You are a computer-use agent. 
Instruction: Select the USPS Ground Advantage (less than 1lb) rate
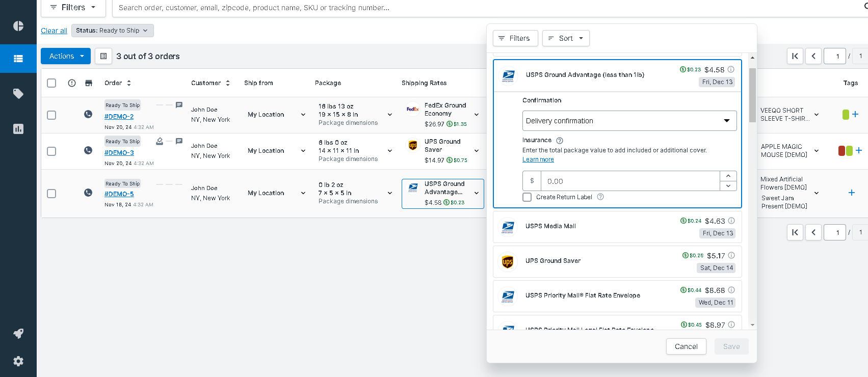[617, 75]
